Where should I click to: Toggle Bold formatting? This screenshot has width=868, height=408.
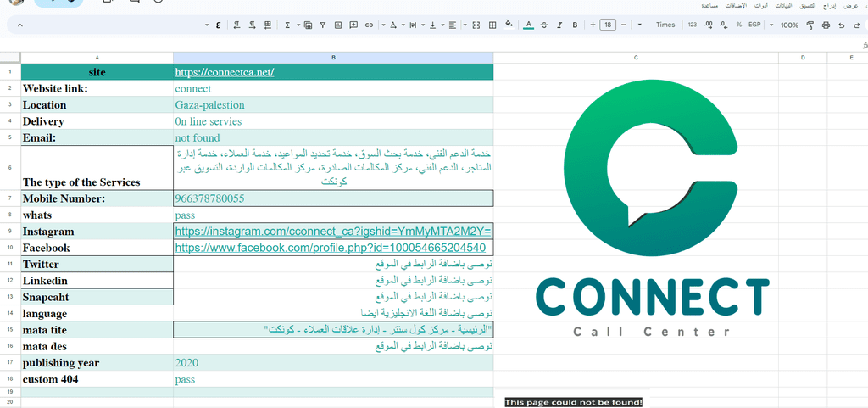(x=575, y=25)
